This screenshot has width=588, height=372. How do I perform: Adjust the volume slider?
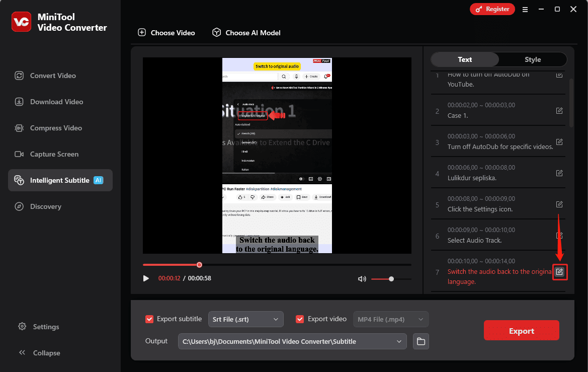[392, 278]
